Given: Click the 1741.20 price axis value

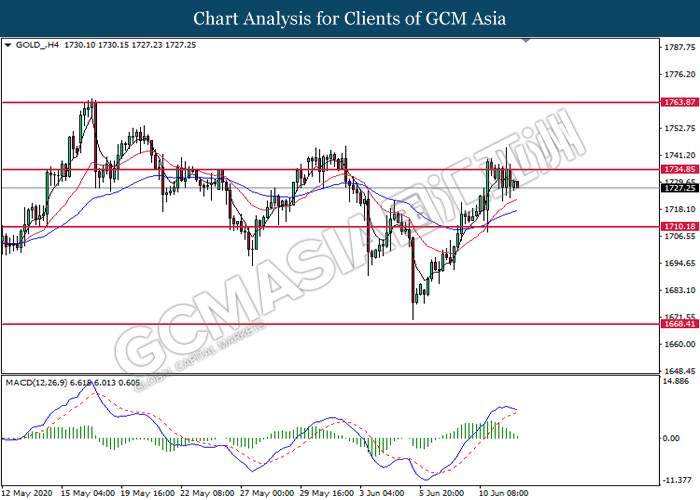Looking at the screenshot, I should 680,155.
